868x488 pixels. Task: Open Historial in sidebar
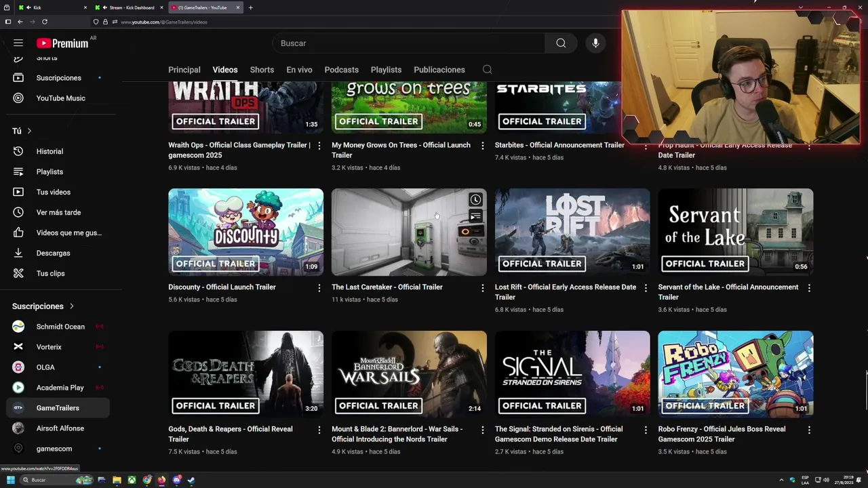coord(58,151)
